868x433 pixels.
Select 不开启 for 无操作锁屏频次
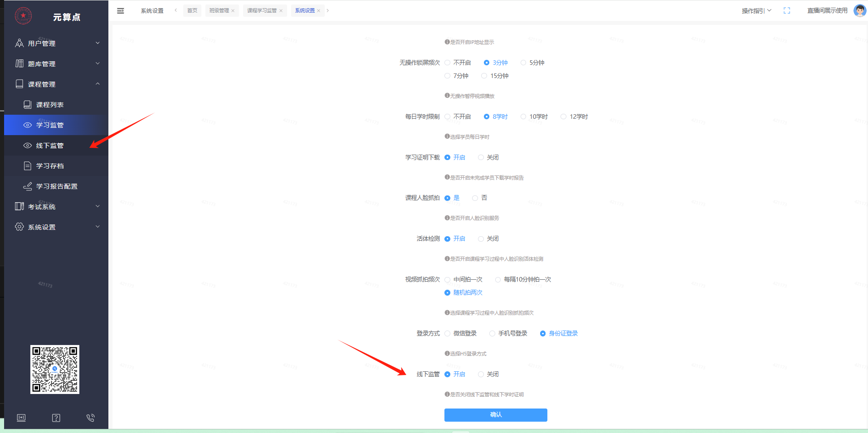pos(458,63)
